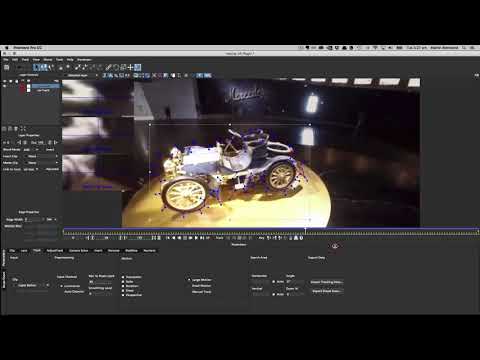Toggle the highlighted Transform tool icon
The image size is (480, 360).
coord(138,67)
